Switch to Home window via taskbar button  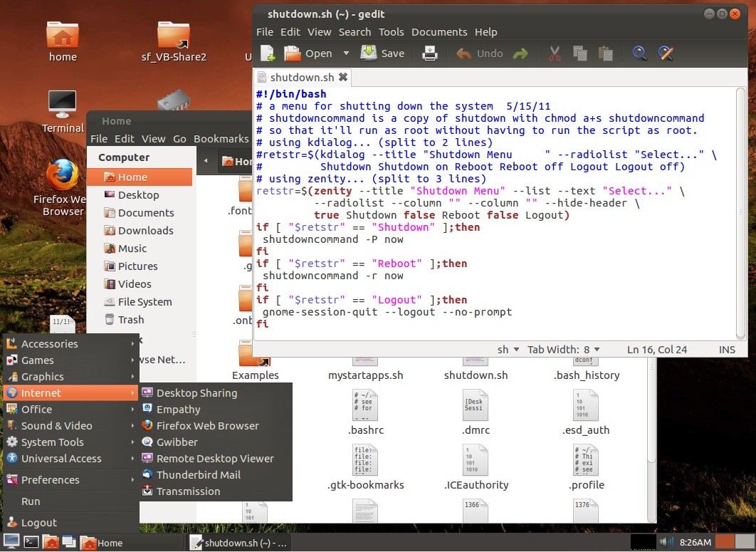coord(130,543)
